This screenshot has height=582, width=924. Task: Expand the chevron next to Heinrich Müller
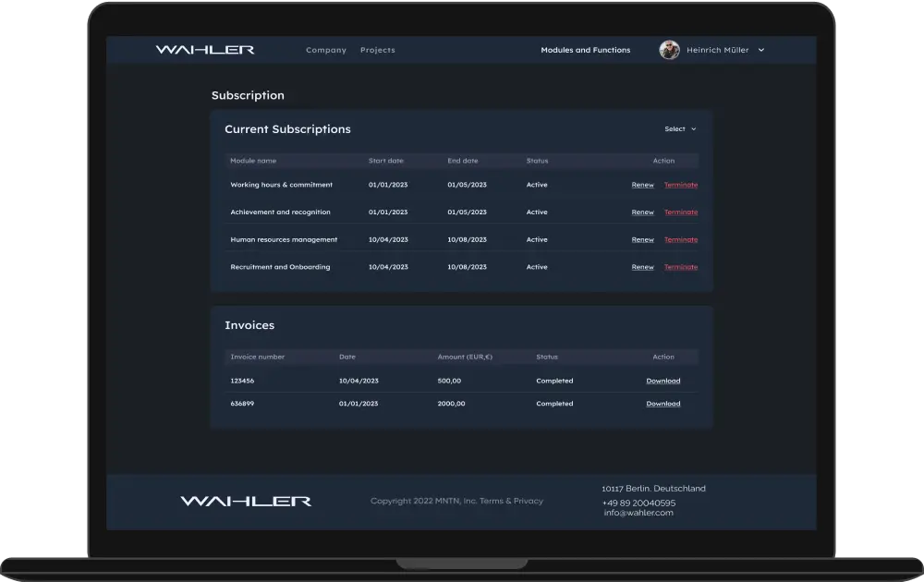(x=760, y=50)
